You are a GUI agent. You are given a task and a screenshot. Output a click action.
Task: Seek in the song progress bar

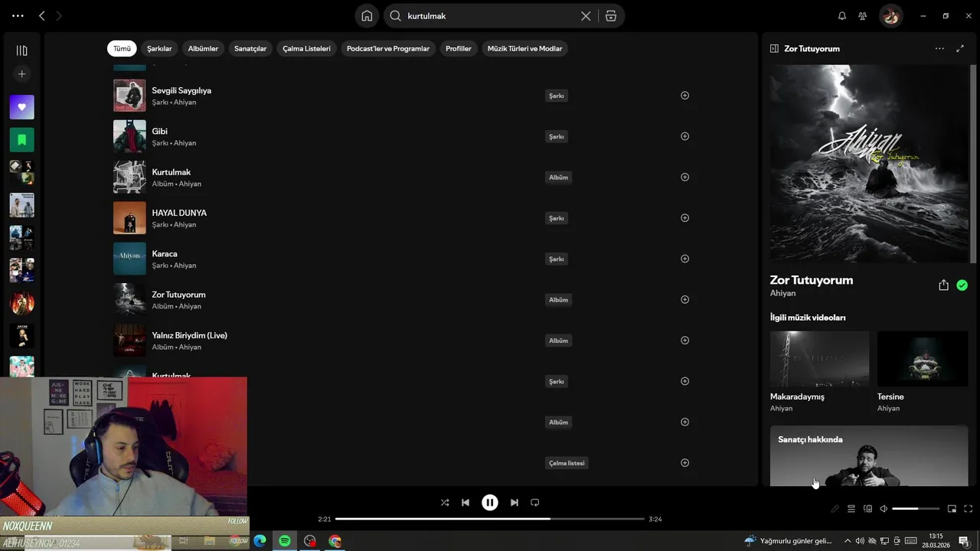490,519
